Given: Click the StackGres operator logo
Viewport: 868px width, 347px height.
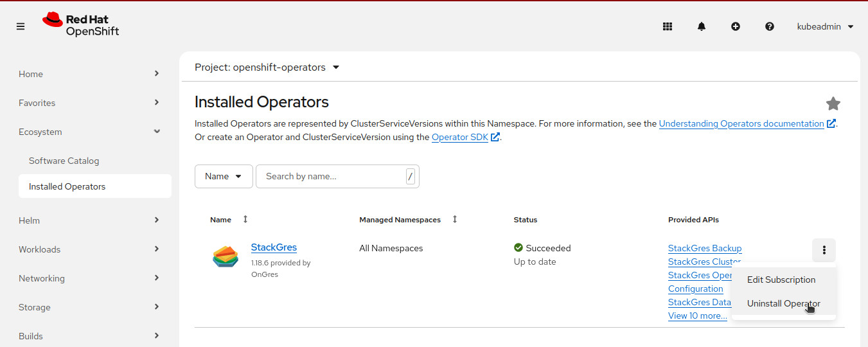Looking at the screenshot, I should (226, 256).
